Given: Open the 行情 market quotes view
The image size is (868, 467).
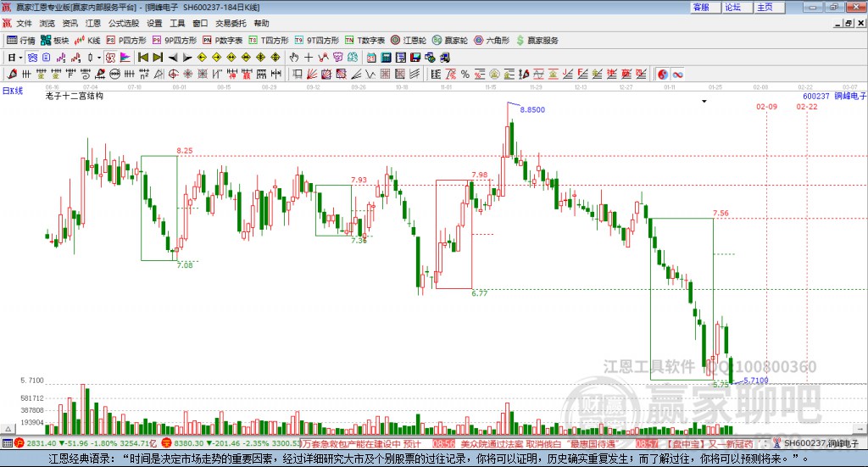Looking at the screenshot, I should (x=20, y=41).
